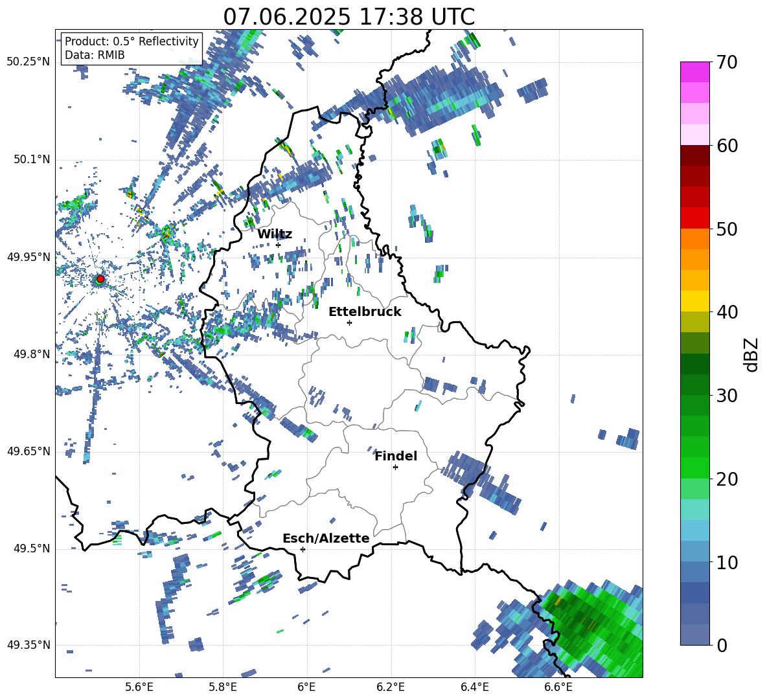Click the 5.6°E longitude label
767x700 pixels.
139,687
